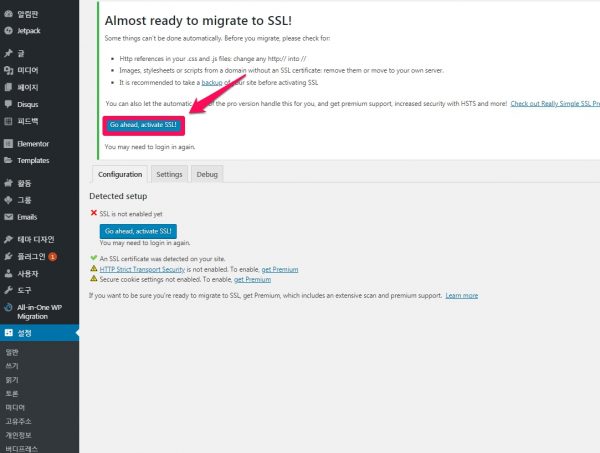The height and width of the screenshot is (453, 600).
Task: Switch to the Configuration tab
Action: click(x=119, y=174)
